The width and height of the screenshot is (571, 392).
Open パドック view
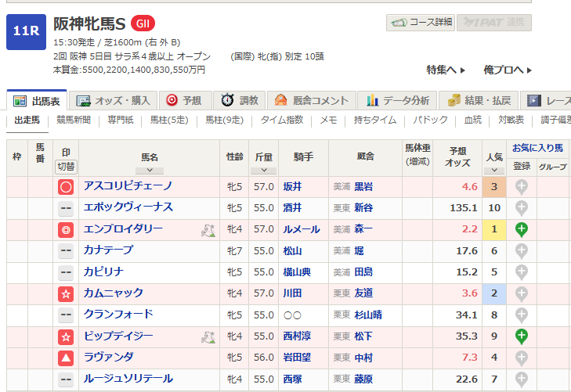[430, 120]
